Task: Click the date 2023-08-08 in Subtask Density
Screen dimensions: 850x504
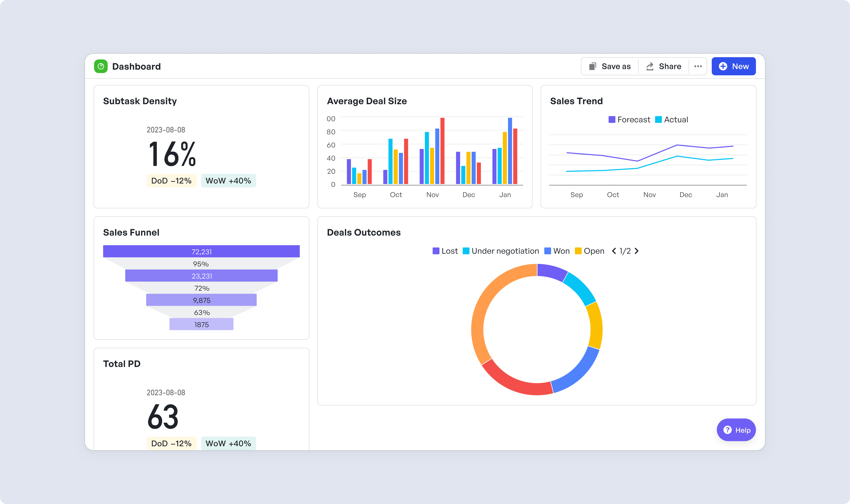Action: [166, 130]
